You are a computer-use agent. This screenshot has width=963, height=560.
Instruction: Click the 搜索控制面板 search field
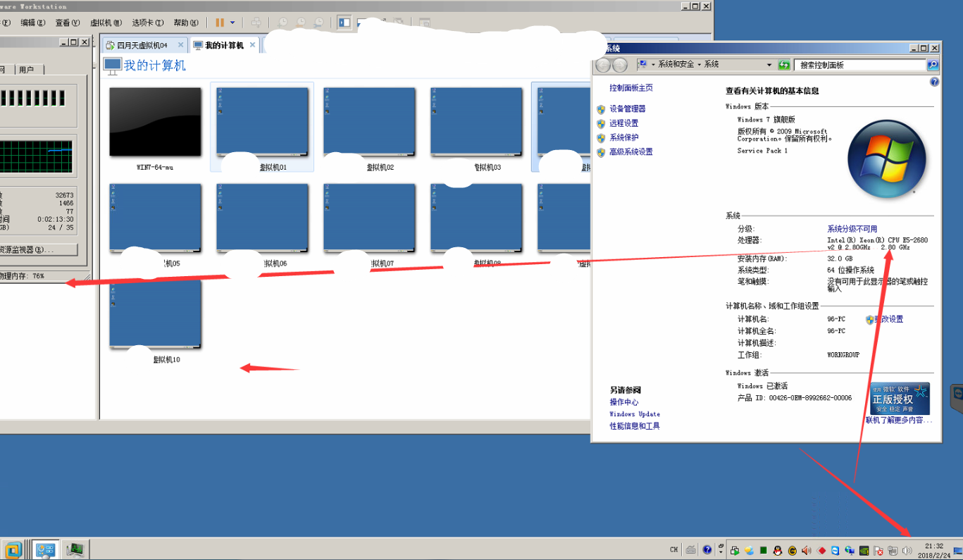(x=861, y=65)
